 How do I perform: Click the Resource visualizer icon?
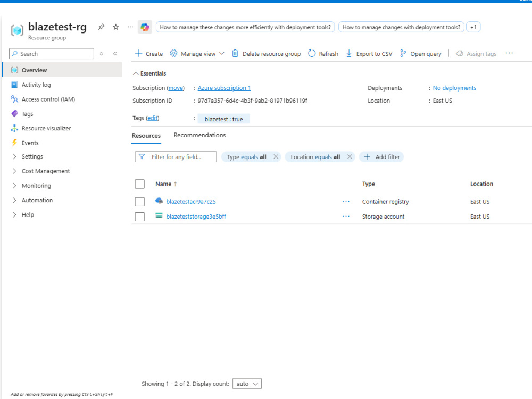tap(14, 128)
